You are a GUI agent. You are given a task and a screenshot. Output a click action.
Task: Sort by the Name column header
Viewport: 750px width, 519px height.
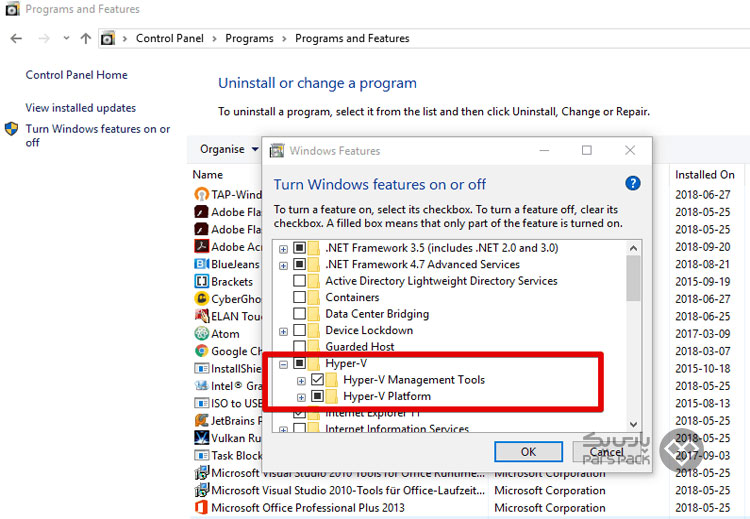click(x=208, y=175)
